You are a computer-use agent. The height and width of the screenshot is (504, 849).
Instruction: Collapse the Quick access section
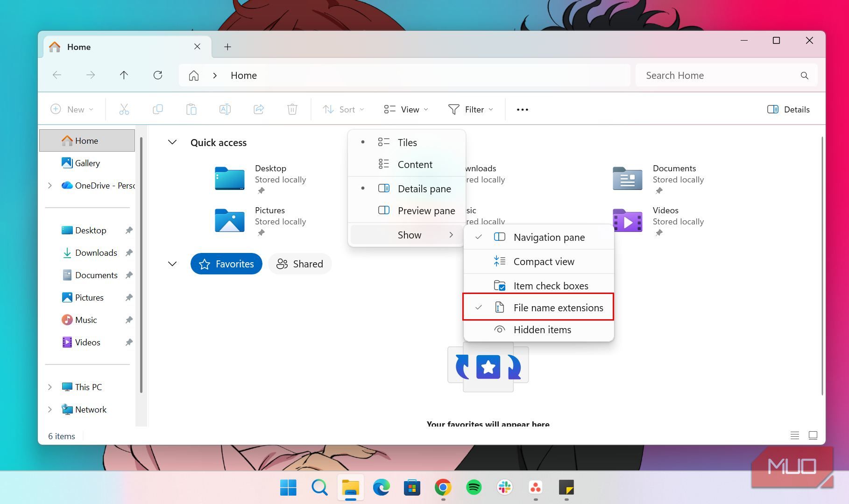(172, 142)
